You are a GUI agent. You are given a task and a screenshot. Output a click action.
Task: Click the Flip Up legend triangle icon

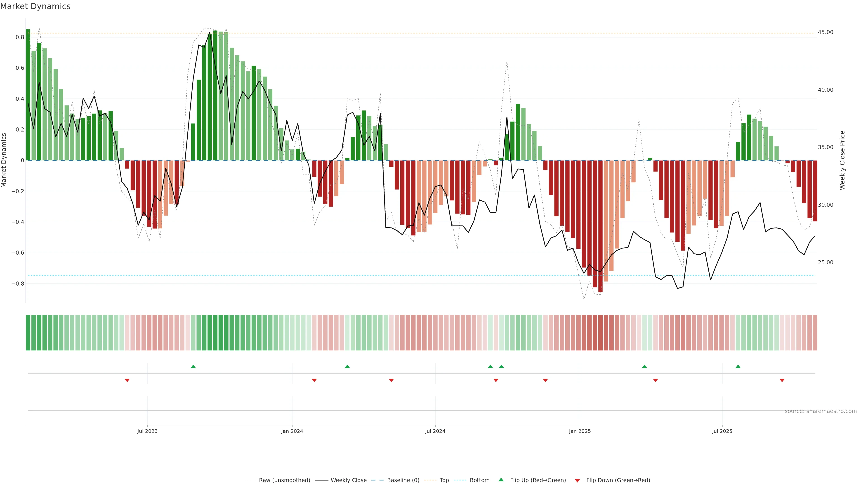tap(501, 480)
